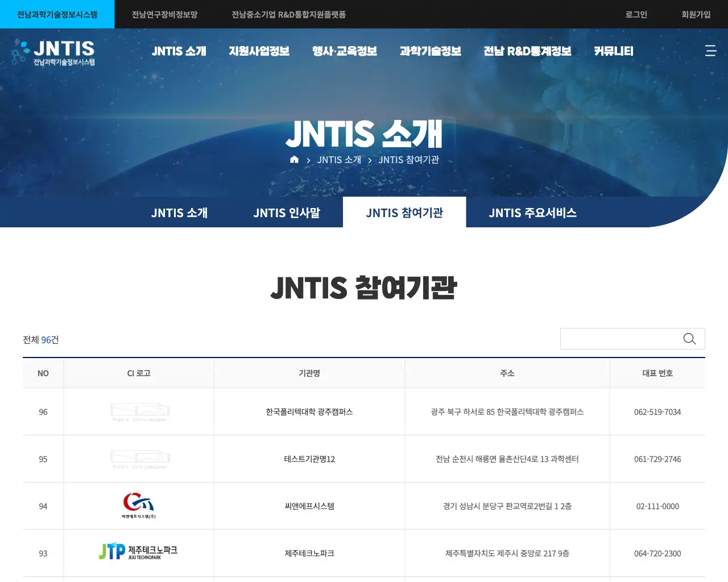Click the 제주테크노파크 JTP logo
Viewport: 728px width, 582px height.
pyautogui.click(x=138, y=550)
